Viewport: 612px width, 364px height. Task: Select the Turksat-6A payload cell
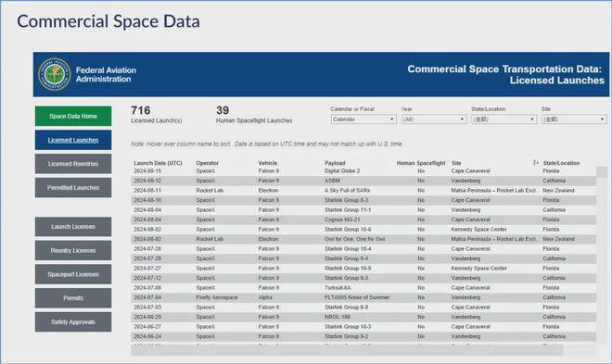pyautogui.click(x=338, y=288)
